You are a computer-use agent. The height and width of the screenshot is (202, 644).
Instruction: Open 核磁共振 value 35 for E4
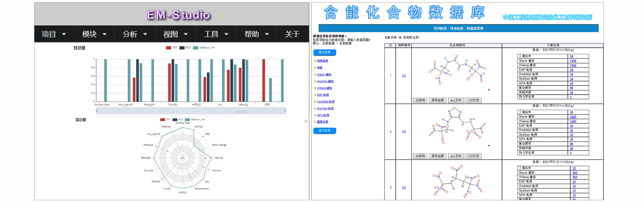[x=572, y=148]
